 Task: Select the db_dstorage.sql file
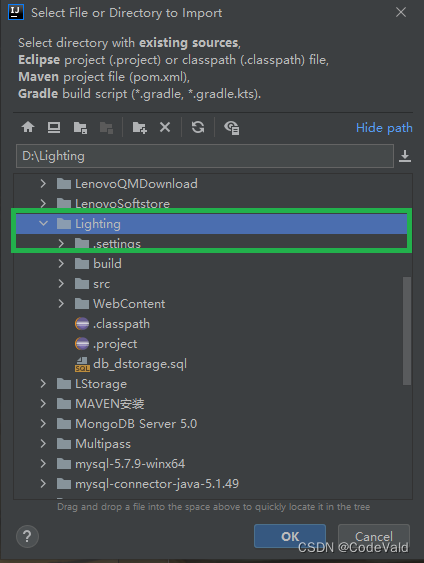[x=140, y=364]
